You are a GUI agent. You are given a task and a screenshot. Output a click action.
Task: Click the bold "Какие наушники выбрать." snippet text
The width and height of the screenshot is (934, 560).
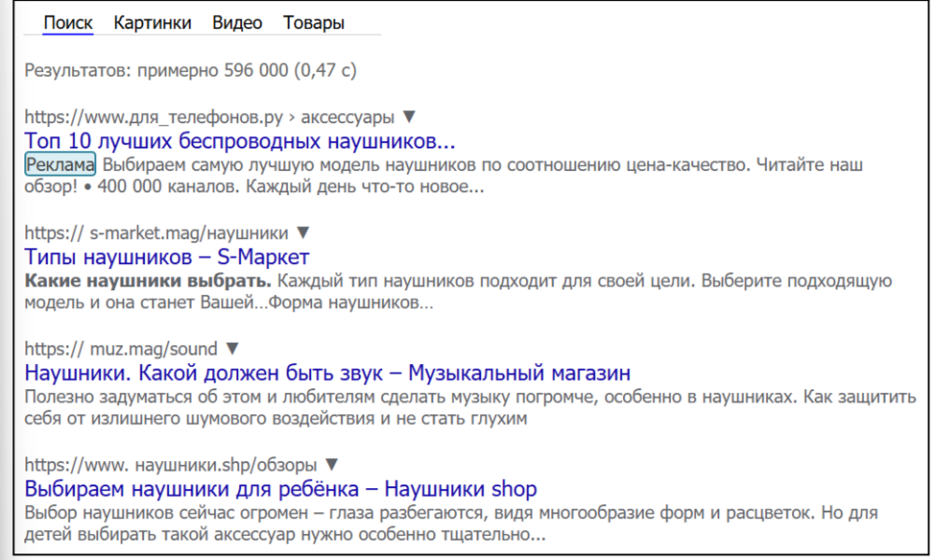tap(148, 281)
